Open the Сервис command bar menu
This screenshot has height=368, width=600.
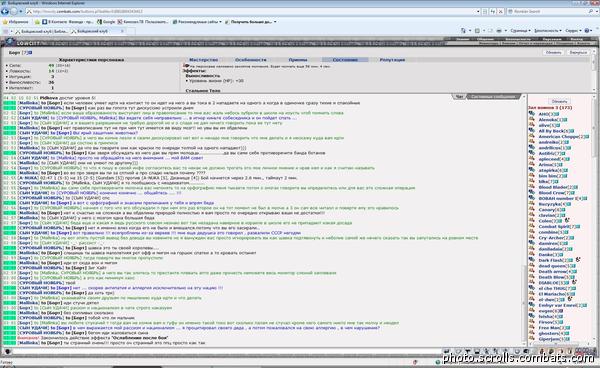(x=573, y=31)
